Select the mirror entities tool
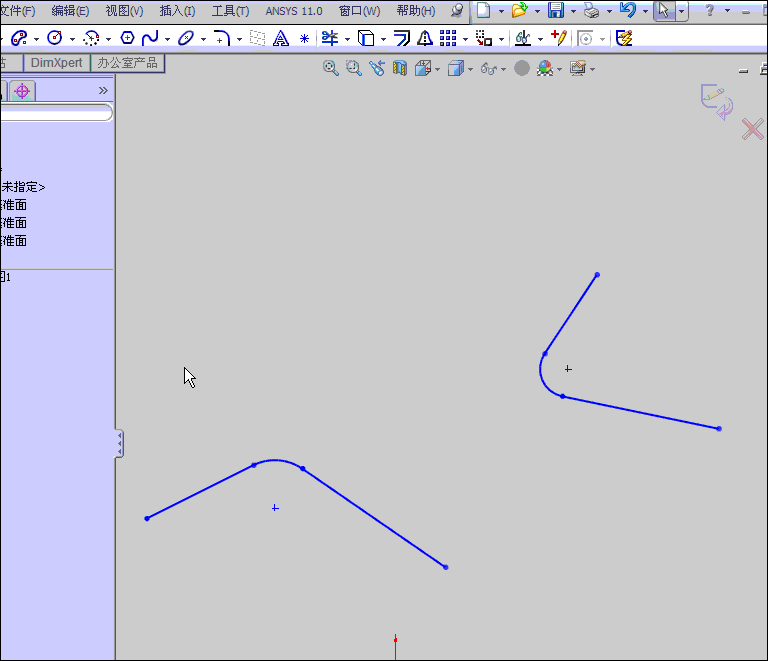 425,38
